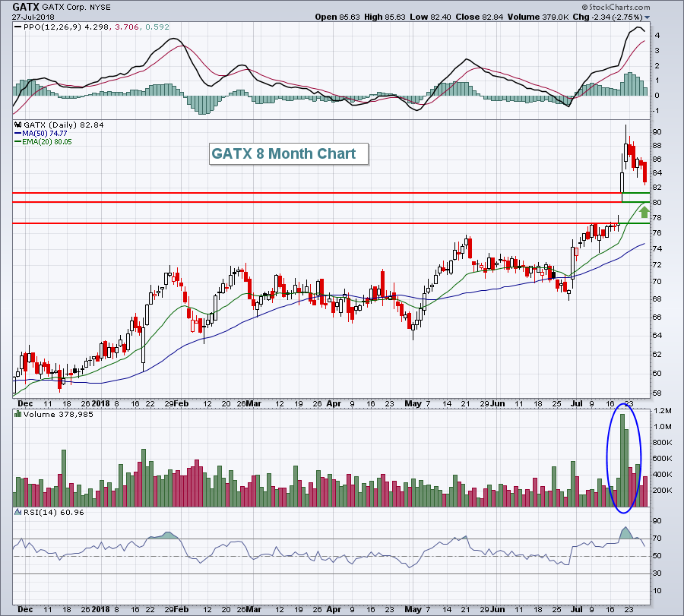Click the PPO signal value 3.706

click(126, 27)
